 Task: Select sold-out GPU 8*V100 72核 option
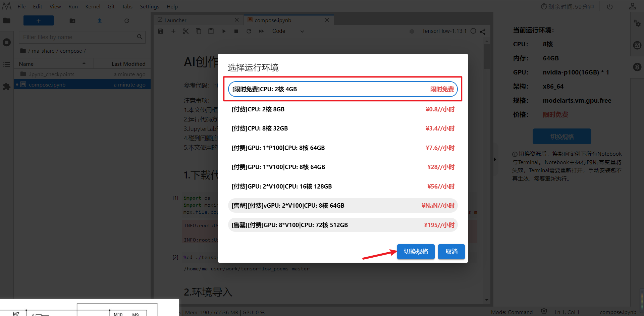tap(343, 225)
